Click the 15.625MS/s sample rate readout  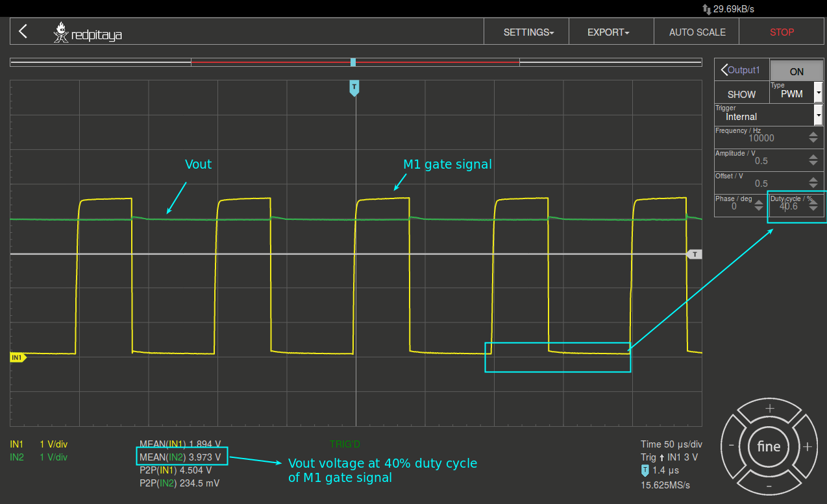665,485
